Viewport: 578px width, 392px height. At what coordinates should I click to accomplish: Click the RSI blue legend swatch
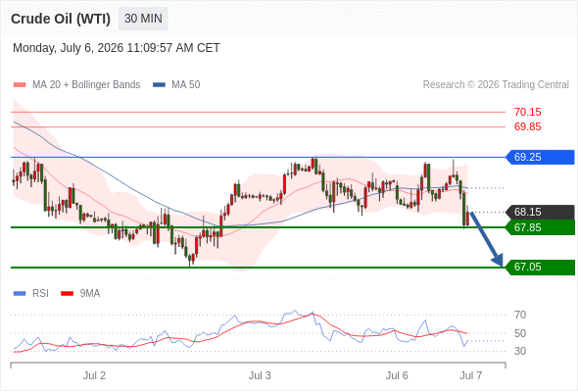(x=20, y=294)
